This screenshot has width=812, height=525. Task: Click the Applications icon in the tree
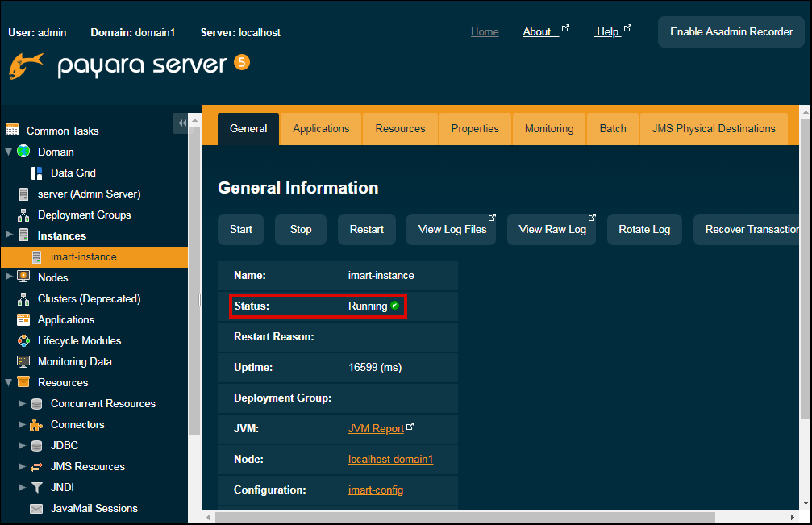(23, 319)
